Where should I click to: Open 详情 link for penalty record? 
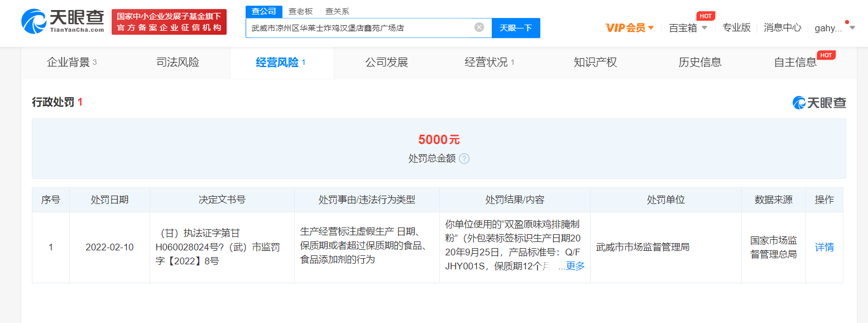(x=824, y=247)
